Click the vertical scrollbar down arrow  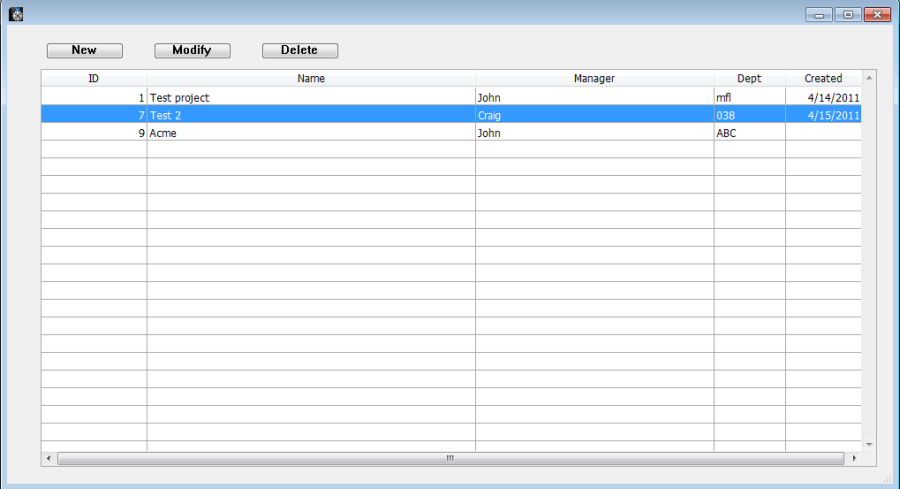pyautogui.click(x=868, y=443)
